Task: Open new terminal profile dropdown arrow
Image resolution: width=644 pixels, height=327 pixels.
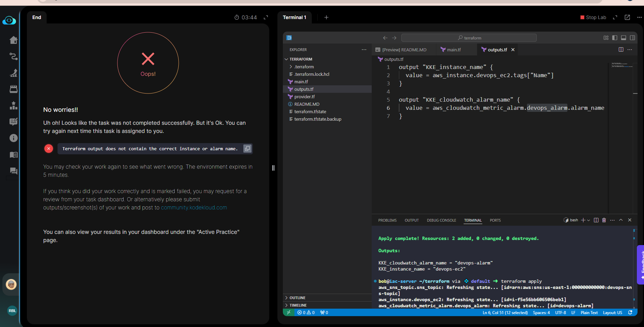Action: (x=589, y=220)
